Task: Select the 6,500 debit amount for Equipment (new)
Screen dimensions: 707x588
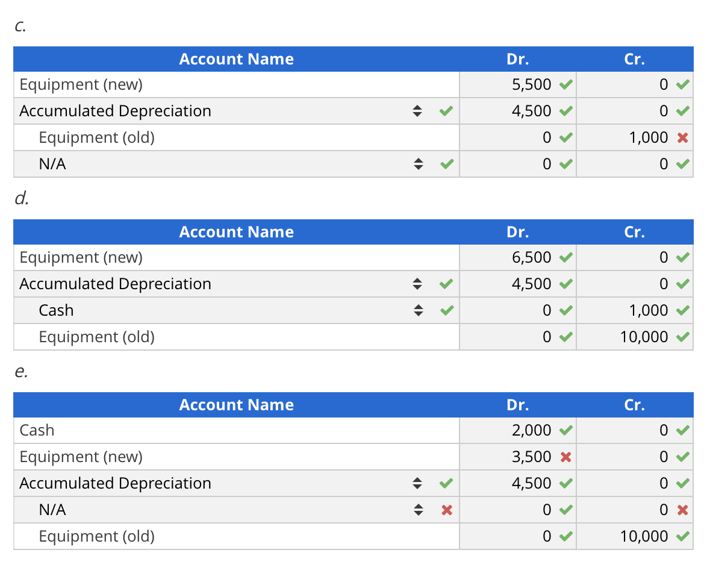Action: [530, 257]
